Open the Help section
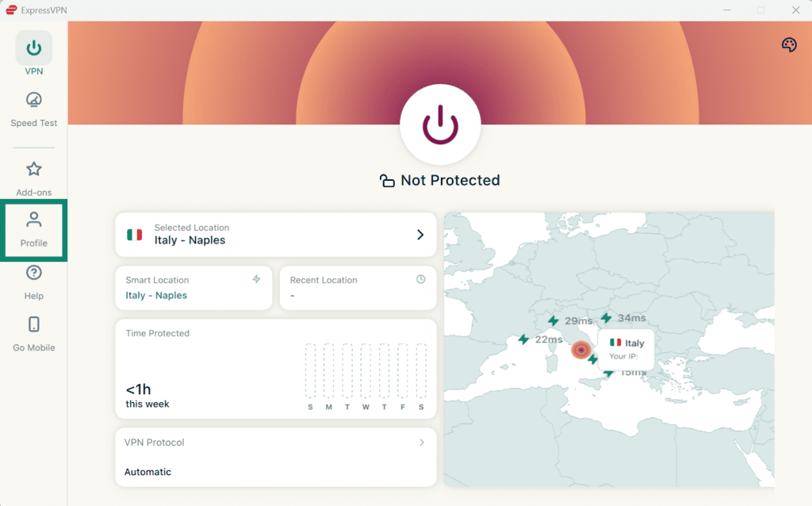 pos(33,282)
